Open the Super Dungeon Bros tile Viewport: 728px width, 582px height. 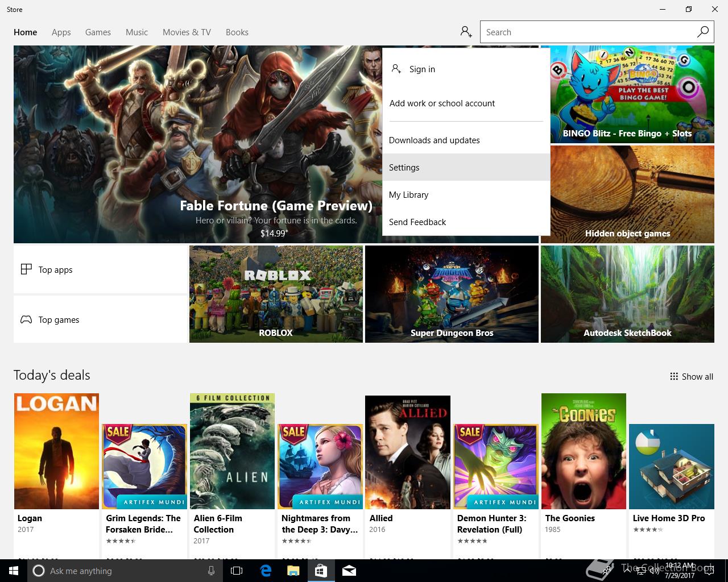tap(452, 294)
